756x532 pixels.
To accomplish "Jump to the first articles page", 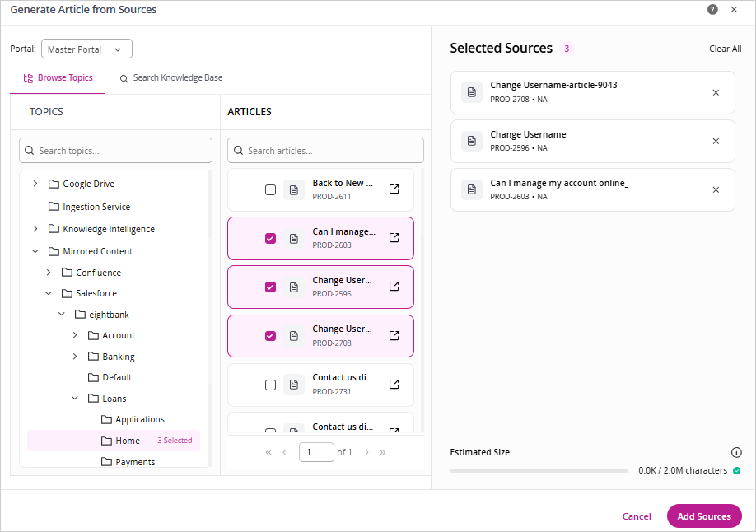I will click(x=268, y=452).
